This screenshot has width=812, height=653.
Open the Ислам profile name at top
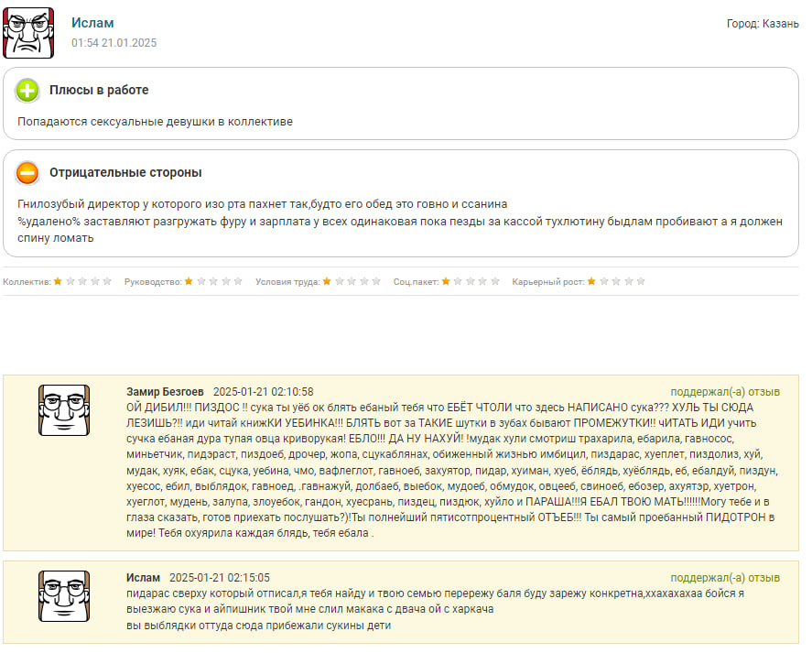click(92, 23)
